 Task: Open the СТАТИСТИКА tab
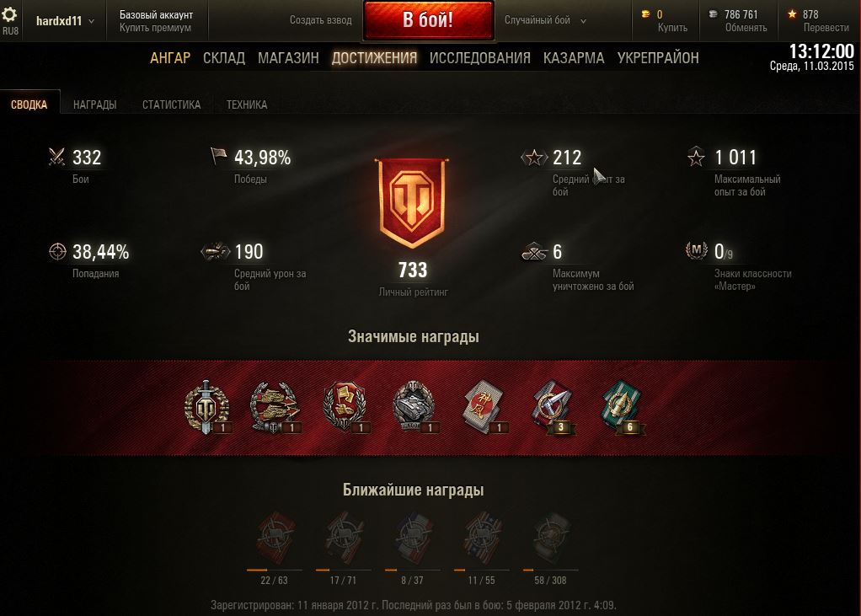coord(171,104)
